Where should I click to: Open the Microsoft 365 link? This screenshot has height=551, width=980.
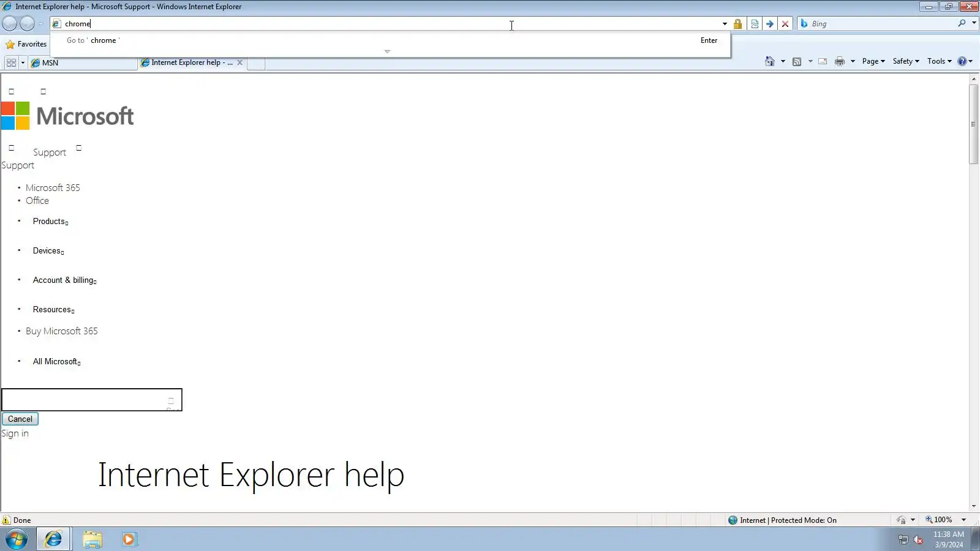[x=53, y=188]
